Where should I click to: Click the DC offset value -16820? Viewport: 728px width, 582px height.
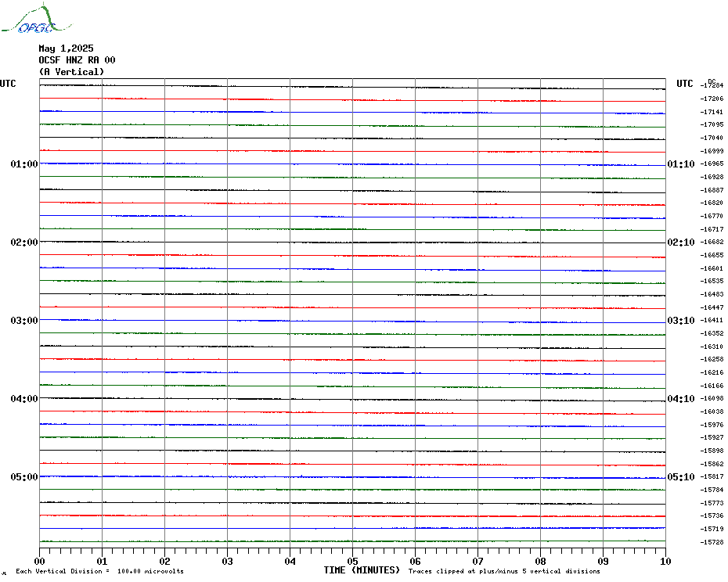click(712, 203)
